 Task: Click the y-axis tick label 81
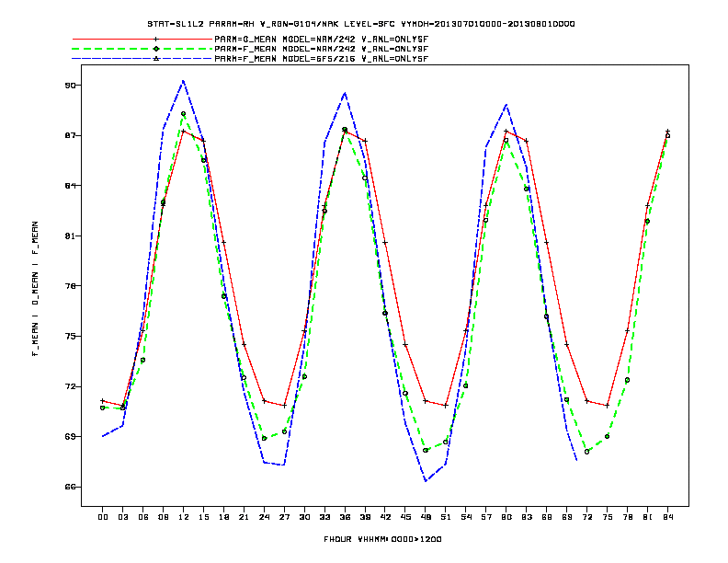[71, 236]
